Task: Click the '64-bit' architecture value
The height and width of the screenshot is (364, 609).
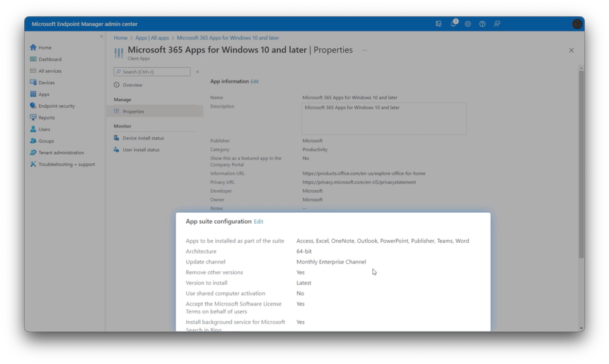Action: [304, 251]
